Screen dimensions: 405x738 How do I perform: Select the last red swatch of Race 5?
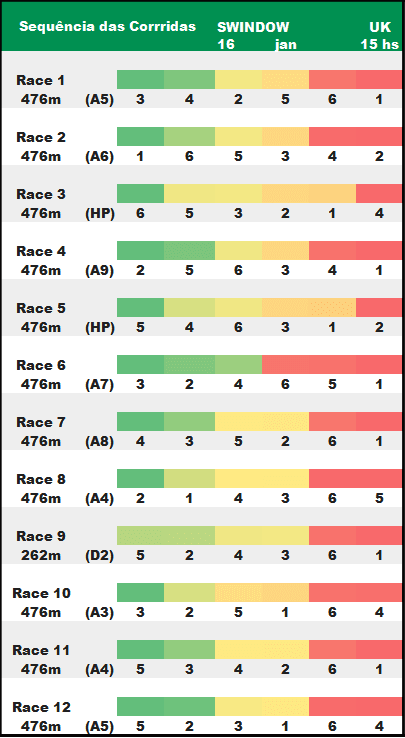pos(379,307)
